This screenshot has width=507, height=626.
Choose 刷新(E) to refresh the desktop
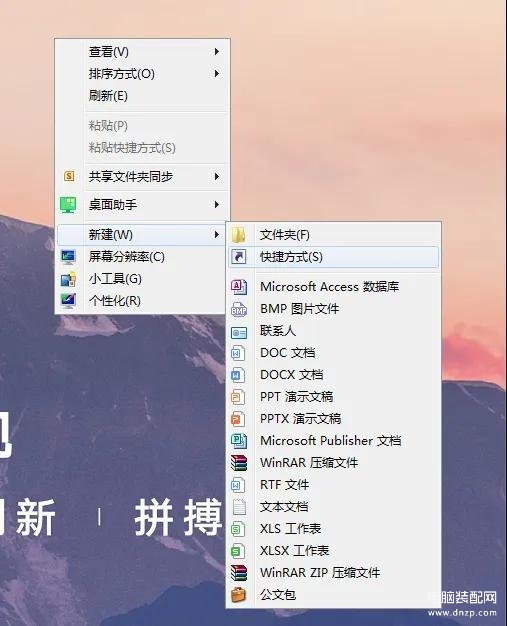click(142, 96)
